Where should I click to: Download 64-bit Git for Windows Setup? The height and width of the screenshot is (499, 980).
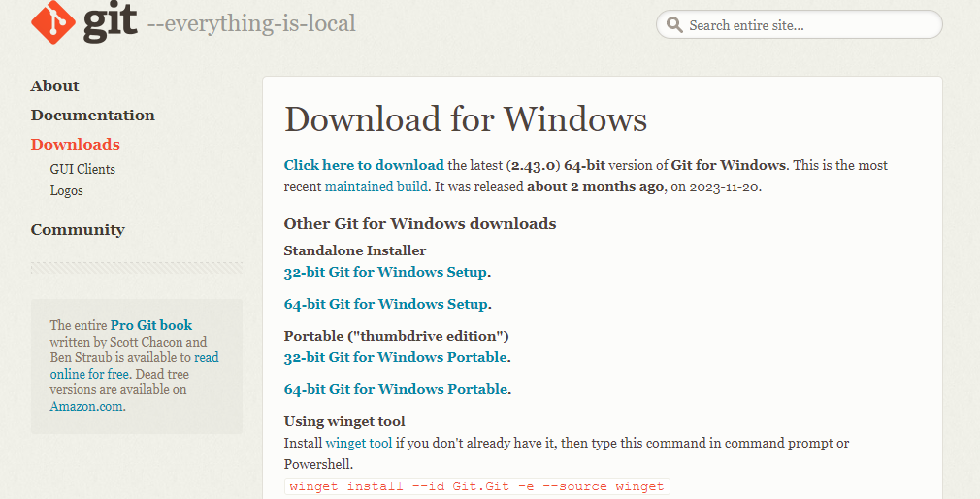coord(385,304)
